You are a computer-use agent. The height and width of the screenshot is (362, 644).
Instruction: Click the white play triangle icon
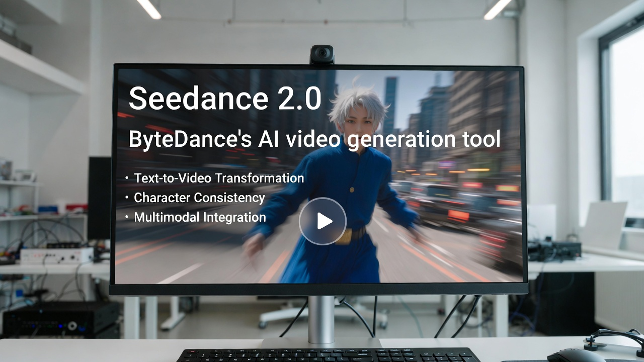pyautogui.click(x=324, y=221)
